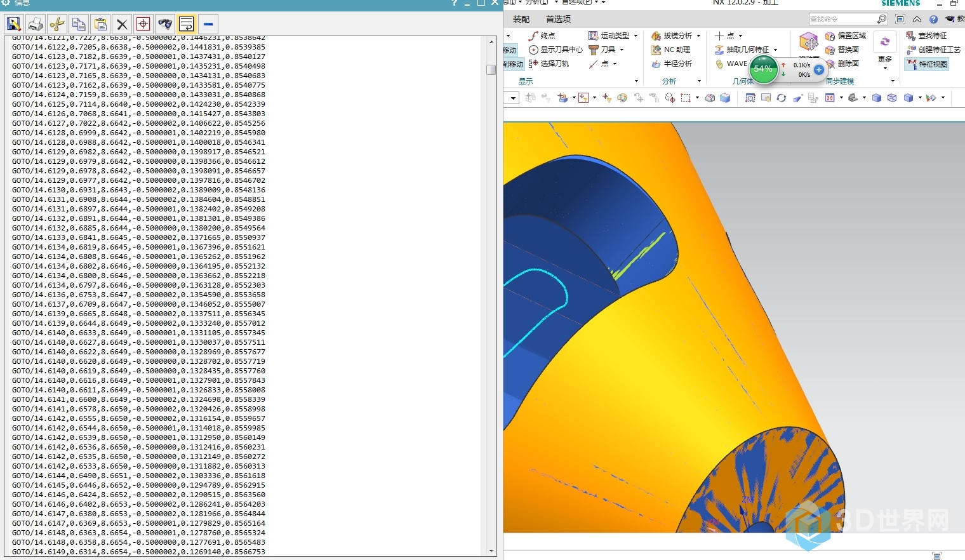This screenshot has height=560, width=965.
Task: Click 创建特征工艺
Action: point(933,50)
